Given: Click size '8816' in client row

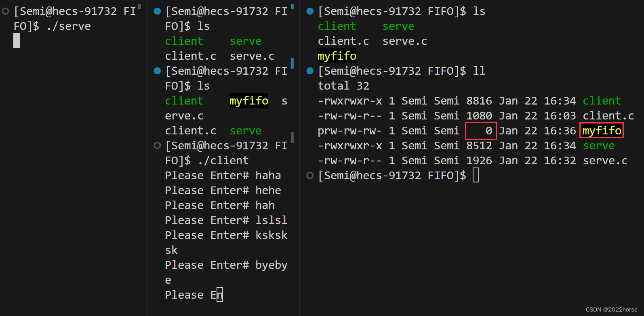Looking at the screenshot, I should click(x=479, y=101).
